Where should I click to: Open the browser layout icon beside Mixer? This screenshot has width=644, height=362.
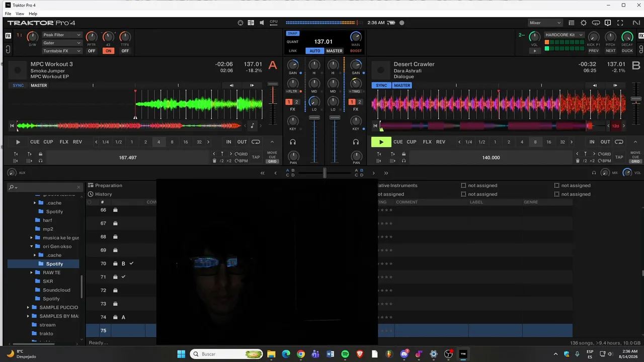point(572,23)
